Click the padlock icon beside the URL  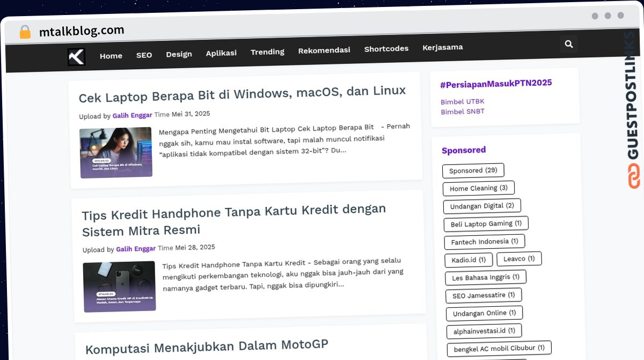pyautogui.click(x=25, y=32)
